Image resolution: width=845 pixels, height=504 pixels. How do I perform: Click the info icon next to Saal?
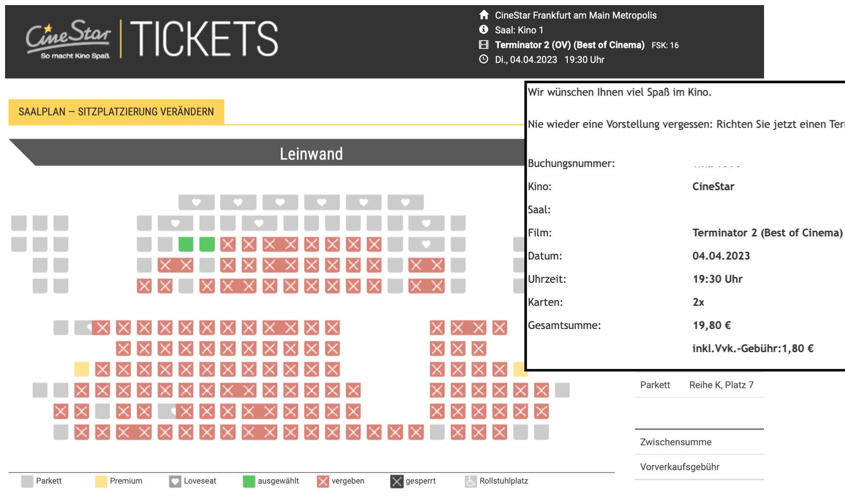[484, 30]
